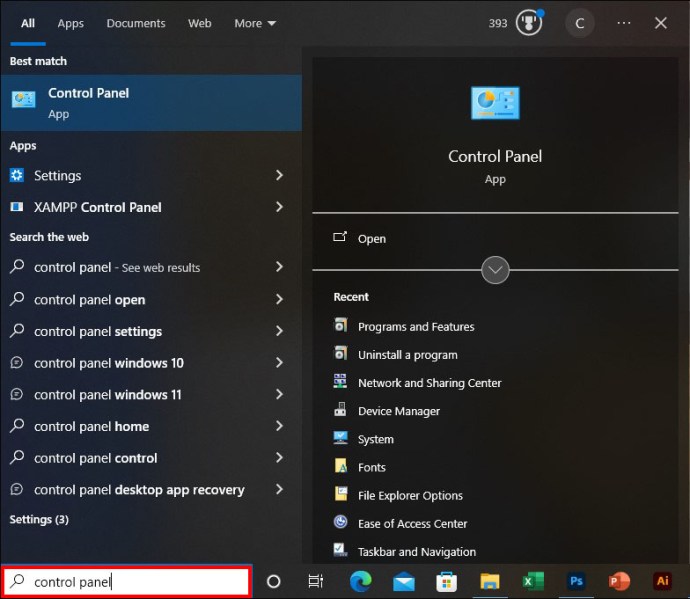Click the Taskbar and Navigation icon
The width and height of the screenshot is (690, 599).
pyautogui.click(x=341, y=550)
